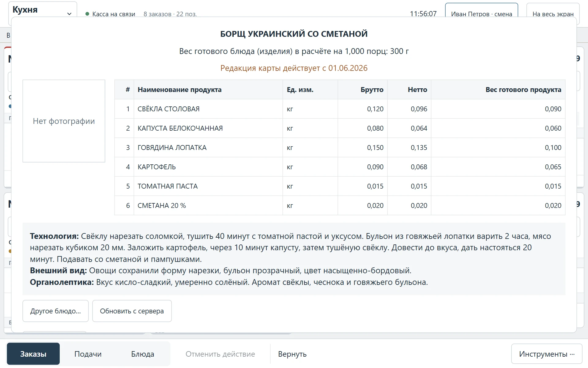Click the brutto value 0,150 for beef
Image resolution: width=588 pixels, height=368 pixels.
coord(375,148)
